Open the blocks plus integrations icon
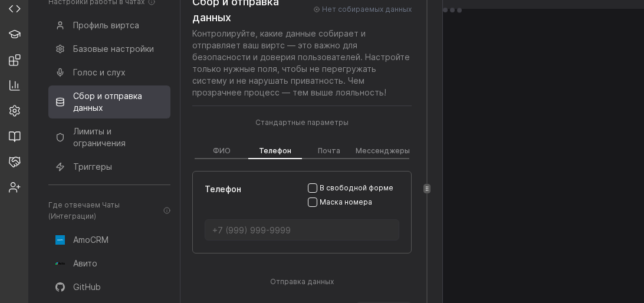This screenshot has height=303, width=644. pos(15,60)
